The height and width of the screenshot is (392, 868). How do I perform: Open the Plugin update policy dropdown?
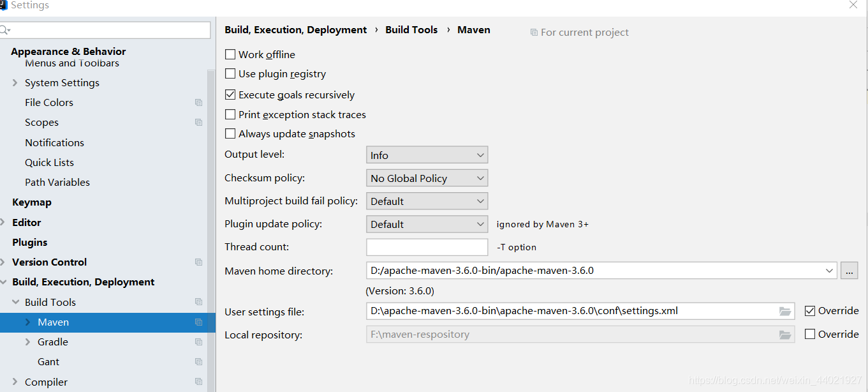[427, 224]
